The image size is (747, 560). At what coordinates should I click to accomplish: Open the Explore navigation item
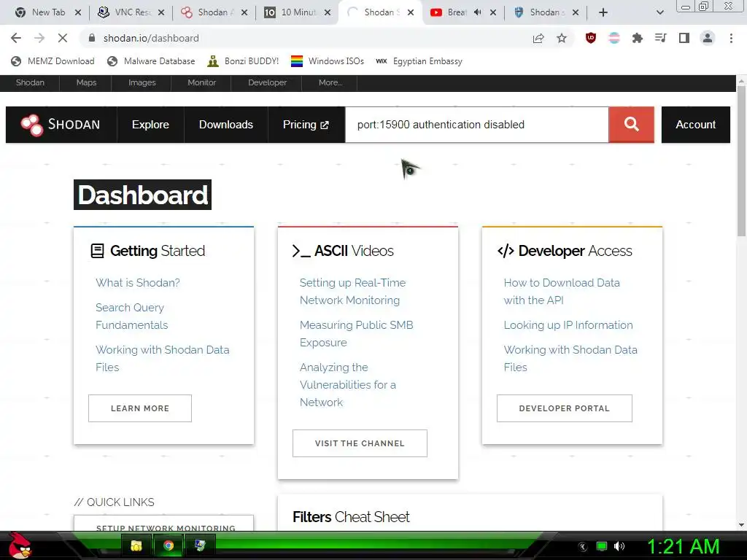pos(150,124)
